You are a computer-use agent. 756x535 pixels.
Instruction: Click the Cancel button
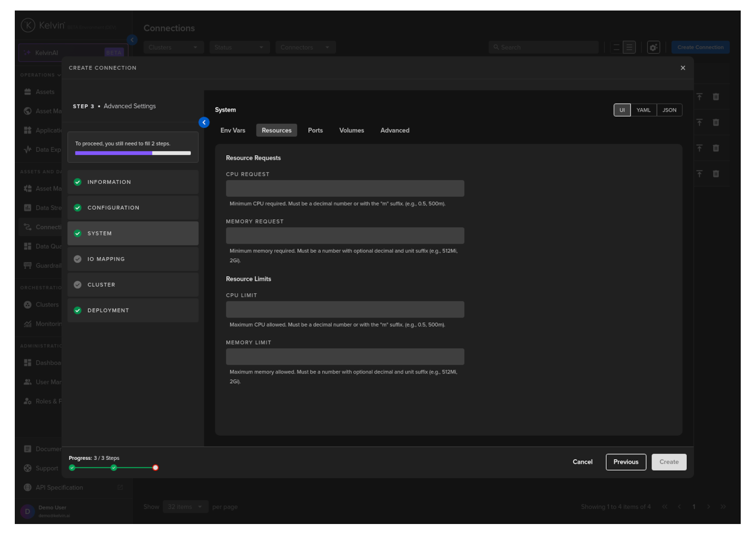click(582, 462)
